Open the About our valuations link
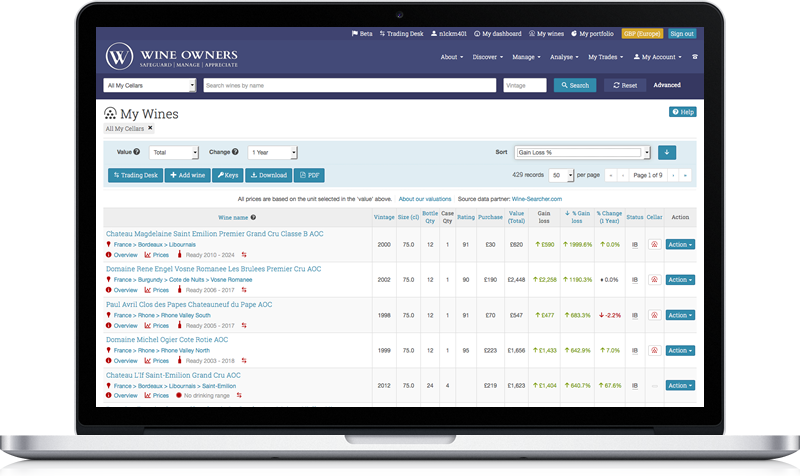This screenshot has height=476, width=800. (x=427, y=199)
